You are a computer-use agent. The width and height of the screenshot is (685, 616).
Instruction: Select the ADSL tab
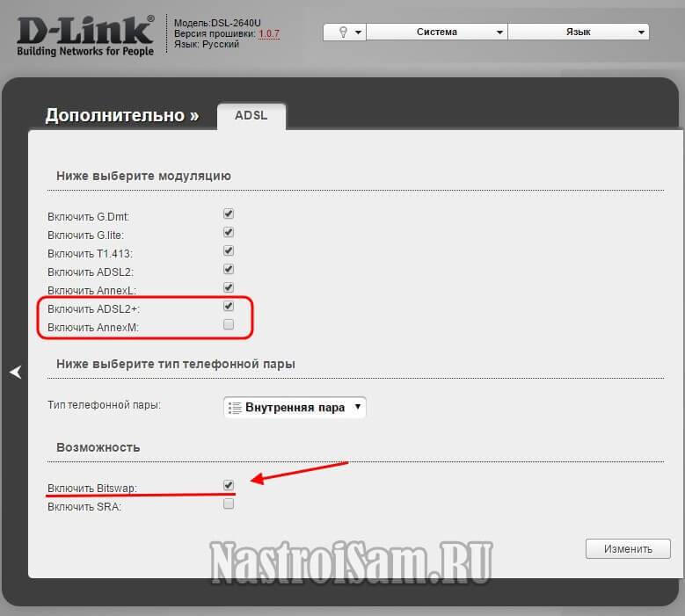(251, 116)
